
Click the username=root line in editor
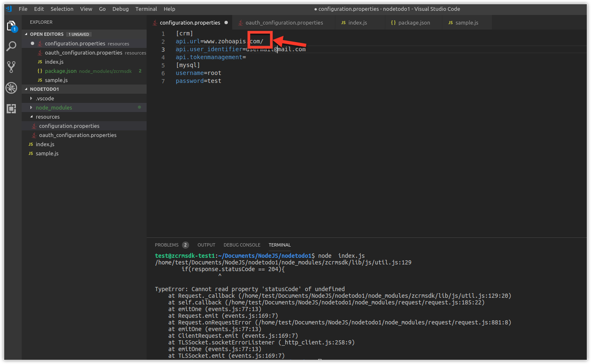point(198,73)
